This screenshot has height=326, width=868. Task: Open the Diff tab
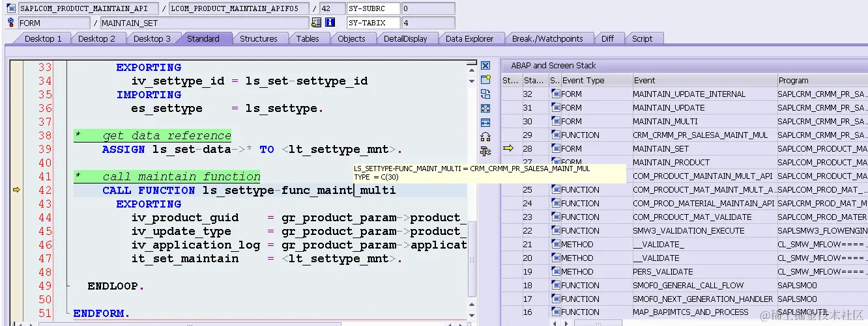607,38
